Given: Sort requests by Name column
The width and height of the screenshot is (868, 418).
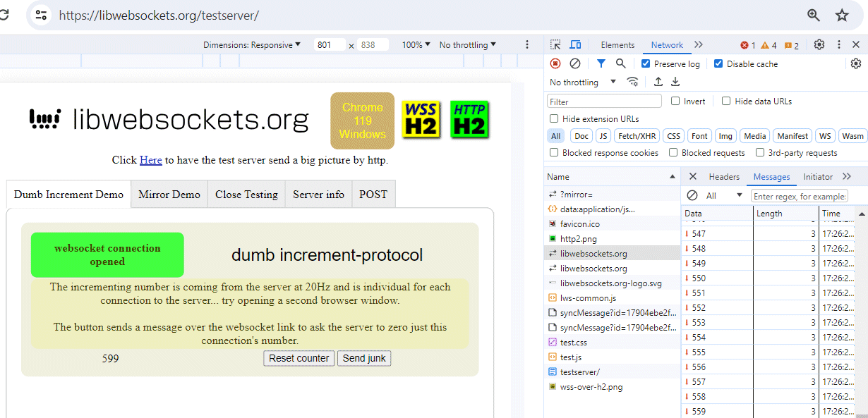Looking at the screenshot, I should (x=612, y=176).
